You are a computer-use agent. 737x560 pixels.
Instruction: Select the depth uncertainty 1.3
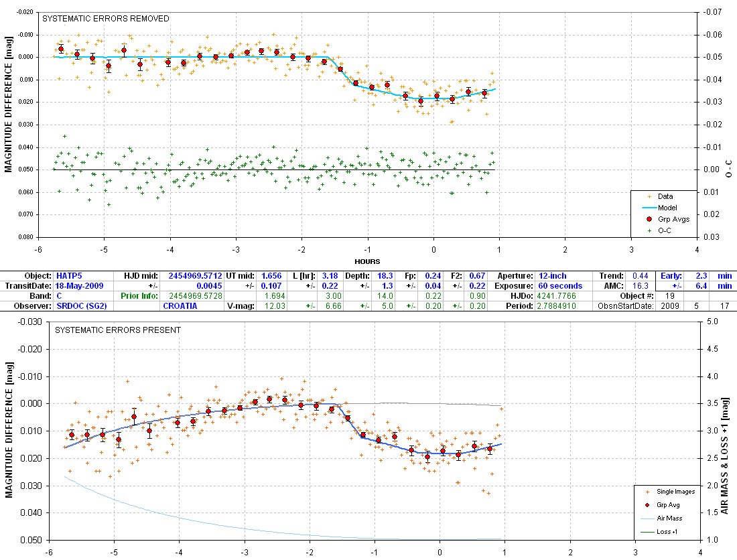(x=387, y=285)
